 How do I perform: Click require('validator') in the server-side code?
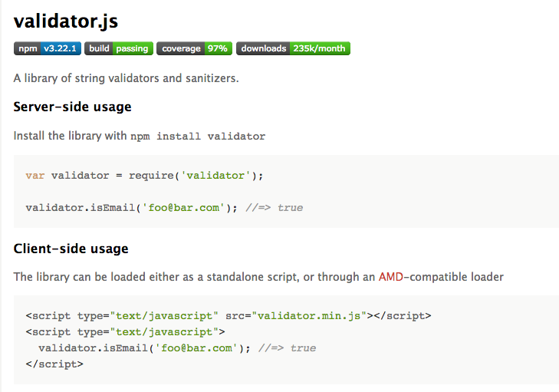(x=196, y=175)
